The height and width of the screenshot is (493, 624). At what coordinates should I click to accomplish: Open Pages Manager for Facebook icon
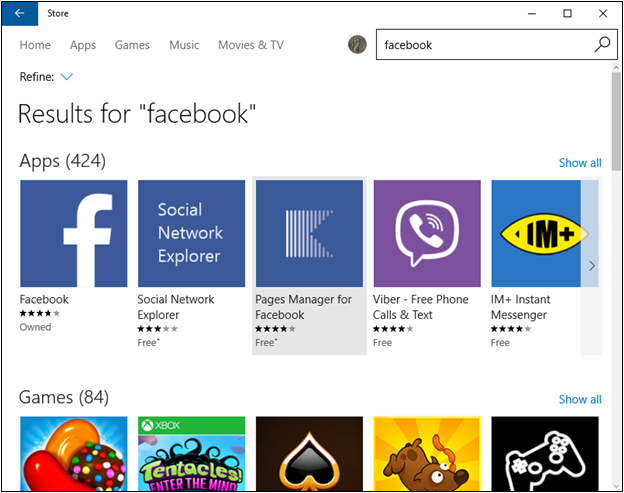coord(309,234)
